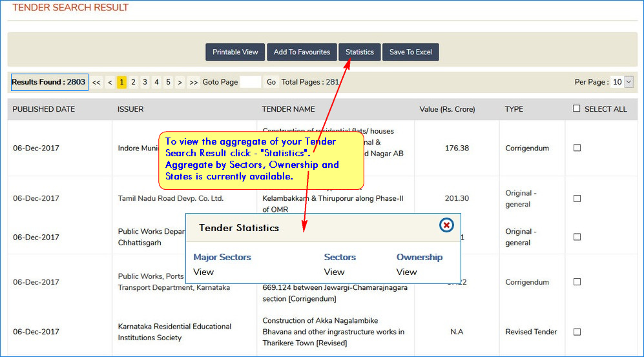View Major Sectors statistics

pyautogui.click(x=203, y=272)
